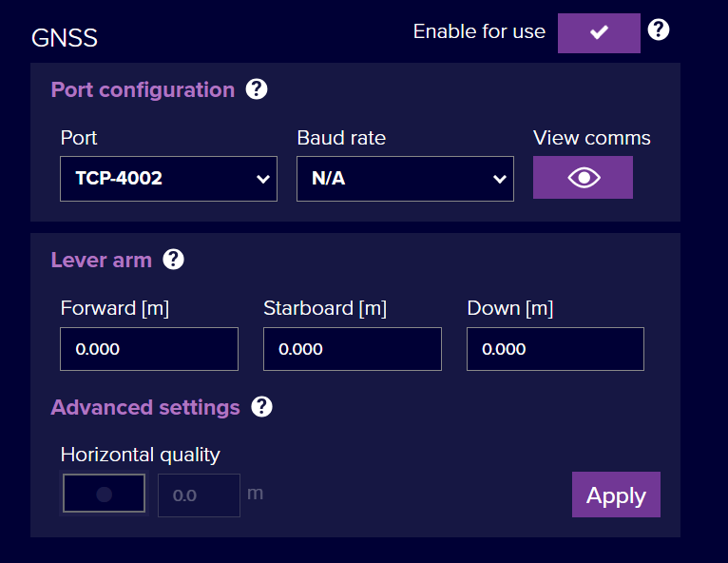This screenshot has height=563, width=728.
Task: Click the View comms eye icon
Action: click(583, 178)
